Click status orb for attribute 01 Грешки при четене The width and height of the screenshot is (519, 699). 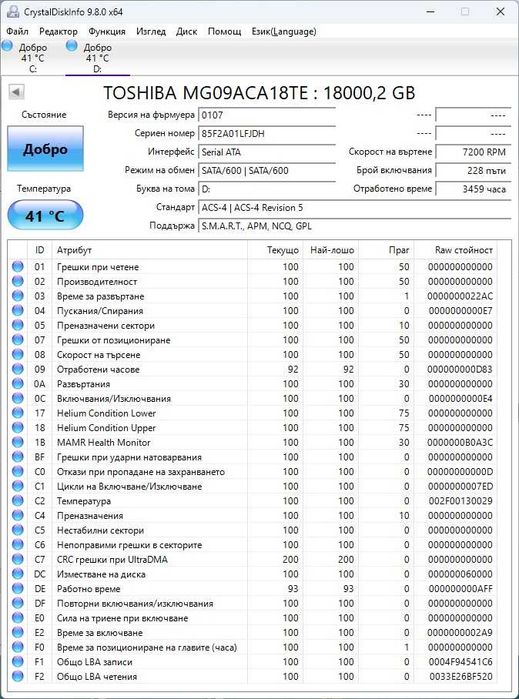pyautogui.click(x=17, y=267)
